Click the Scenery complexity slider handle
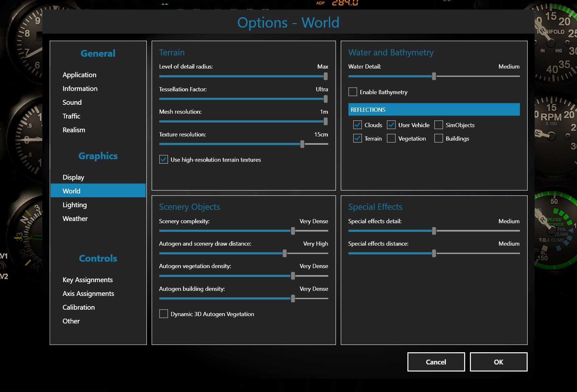577x392 pixels. click(x=293, y=231)
